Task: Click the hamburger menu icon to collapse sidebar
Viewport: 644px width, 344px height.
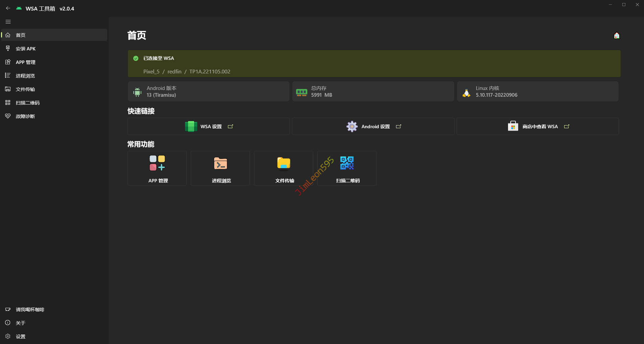Action: [x=8, y=22]
